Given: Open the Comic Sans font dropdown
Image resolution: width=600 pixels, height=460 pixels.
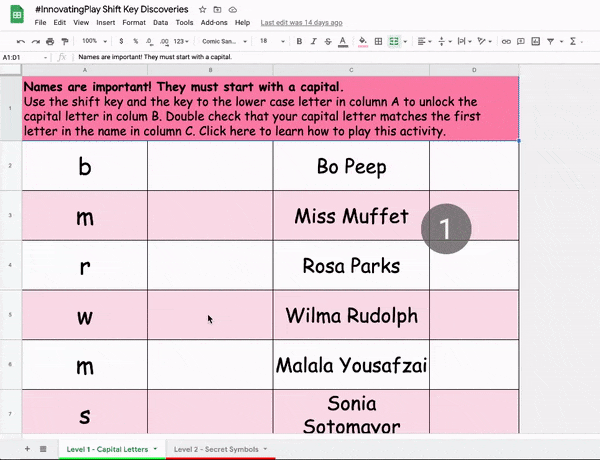Looking at the screenshot, I should (x=224, y=41).
